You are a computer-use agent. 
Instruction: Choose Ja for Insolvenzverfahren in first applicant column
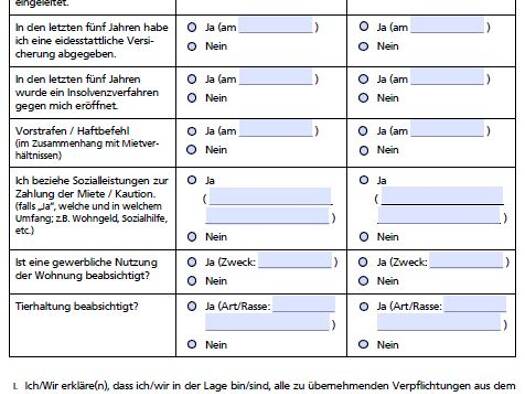coord(192,79)
